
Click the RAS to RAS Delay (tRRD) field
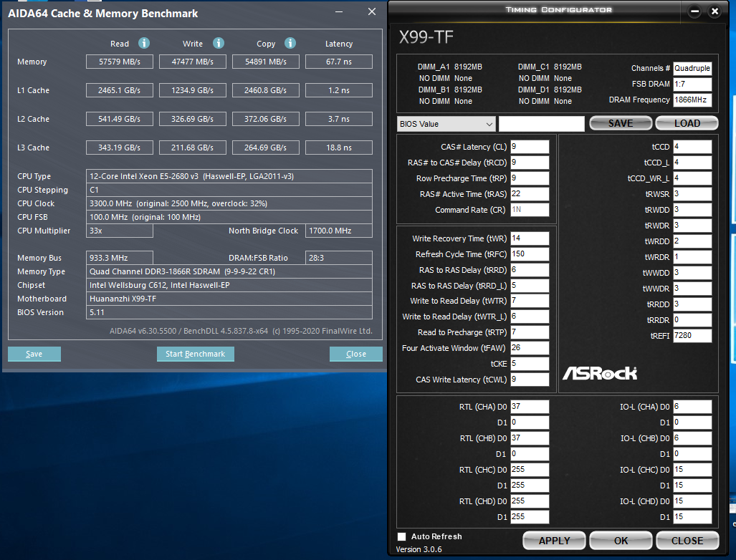tap(530, 270)
